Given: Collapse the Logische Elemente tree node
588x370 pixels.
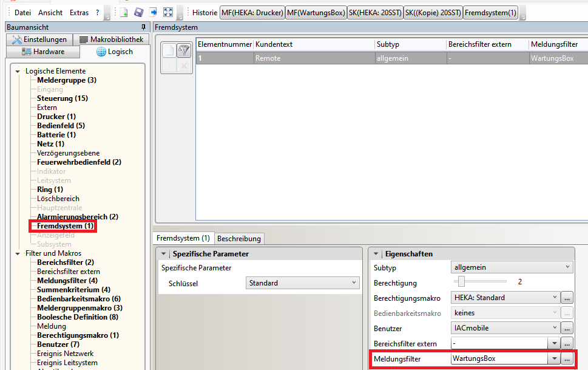Looking at the screenshot, I should tap(17, 71).
